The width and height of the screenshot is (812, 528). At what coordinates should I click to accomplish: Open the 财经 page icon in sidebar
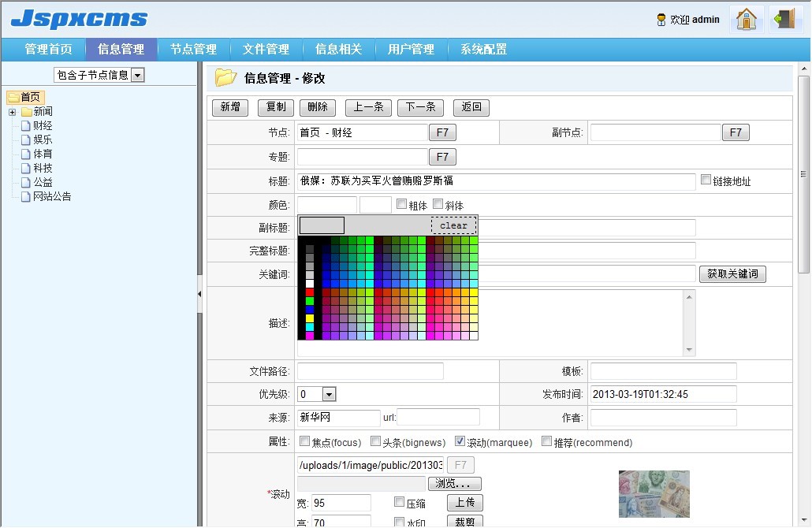[24, 125]
